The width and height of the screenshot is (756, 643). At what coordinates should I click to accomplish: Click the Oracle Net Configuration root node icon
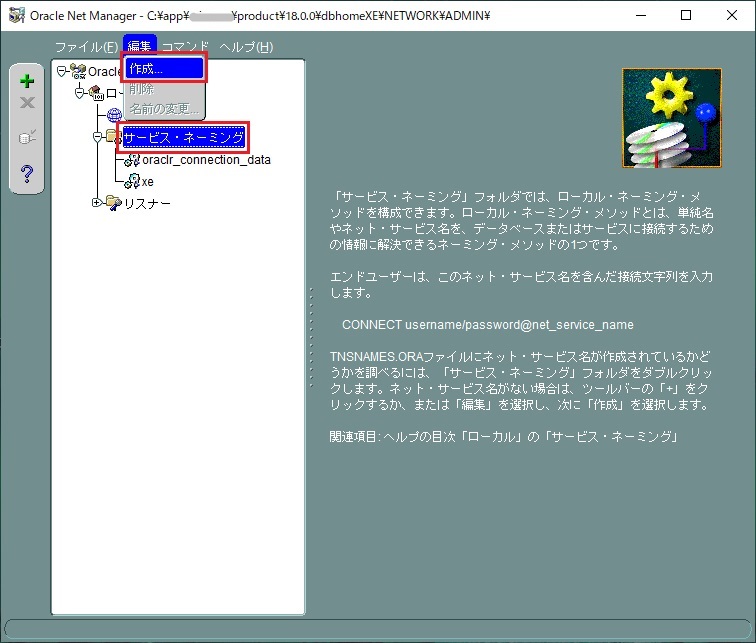coord(78,71)
